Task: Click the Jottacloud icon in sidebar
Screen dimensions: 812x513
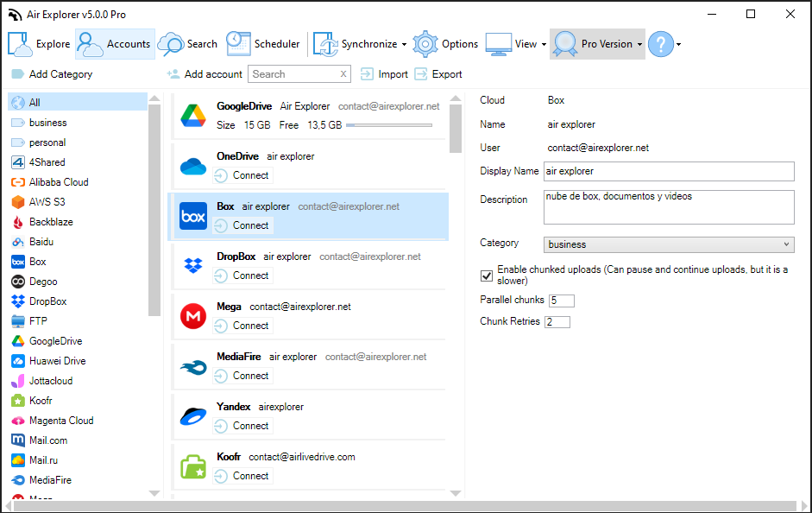Action: click(x=18, y=381)
